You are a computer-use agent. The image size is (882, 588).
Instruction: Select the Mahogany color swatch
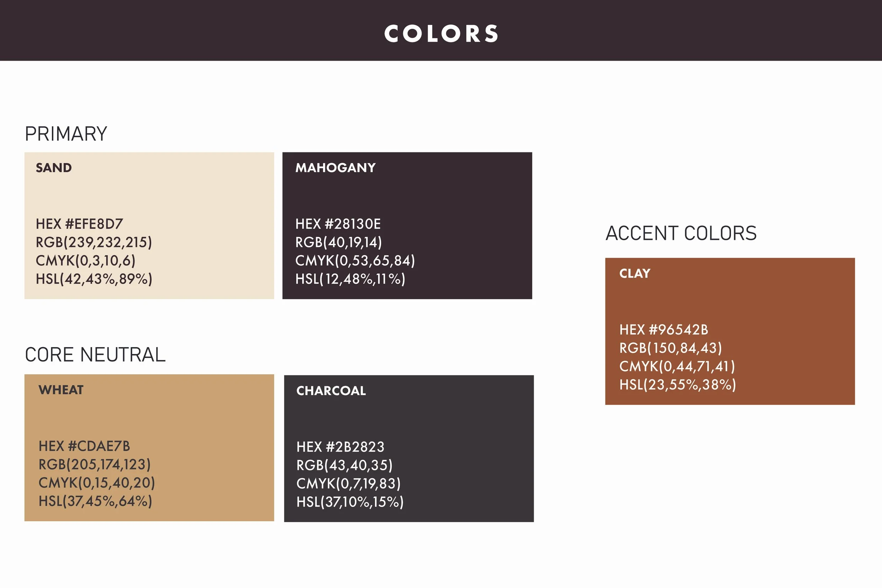coord(407,225)
